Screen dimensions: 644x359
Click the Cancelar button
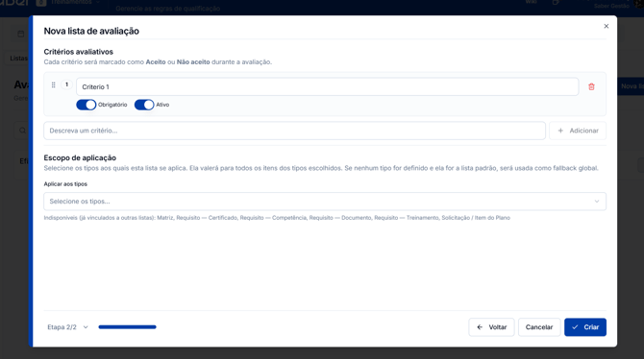(539, 327)
